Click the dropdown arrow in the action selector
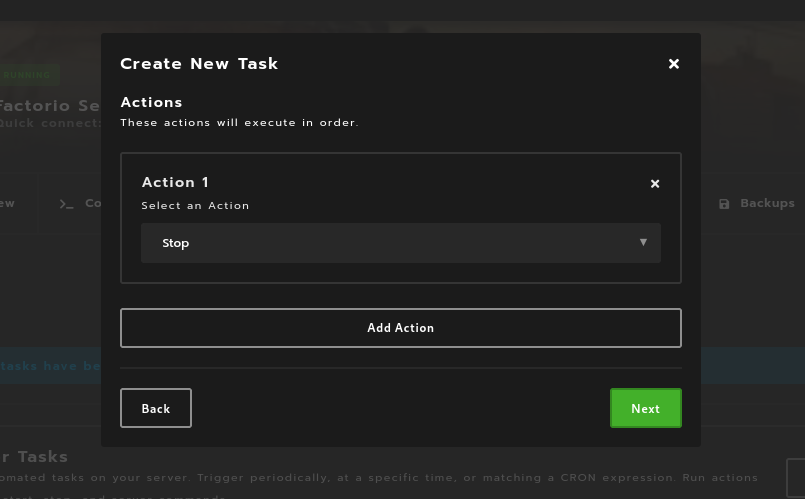Screen dimensions: 805x499 (x=643, y=242)
